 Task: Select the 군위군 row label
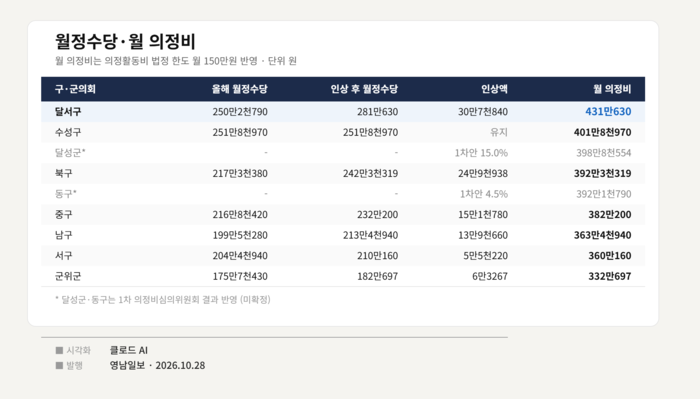click(68, 276)
